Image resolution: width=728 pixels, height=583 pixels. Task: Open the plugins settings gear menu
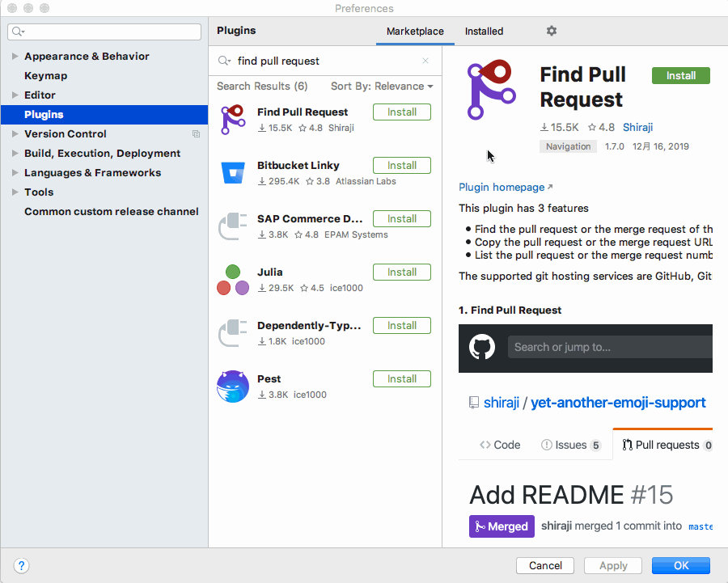(551, 31)
